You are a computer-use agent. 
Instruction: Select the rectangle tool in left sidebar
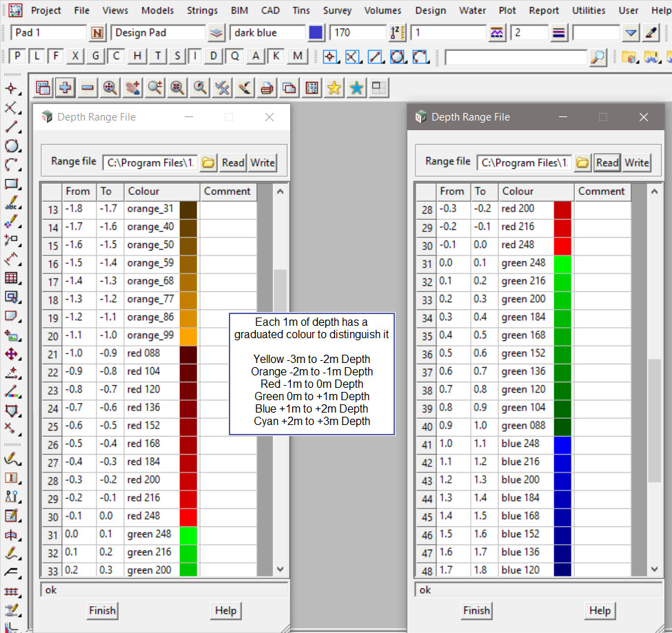click(12, 184)
